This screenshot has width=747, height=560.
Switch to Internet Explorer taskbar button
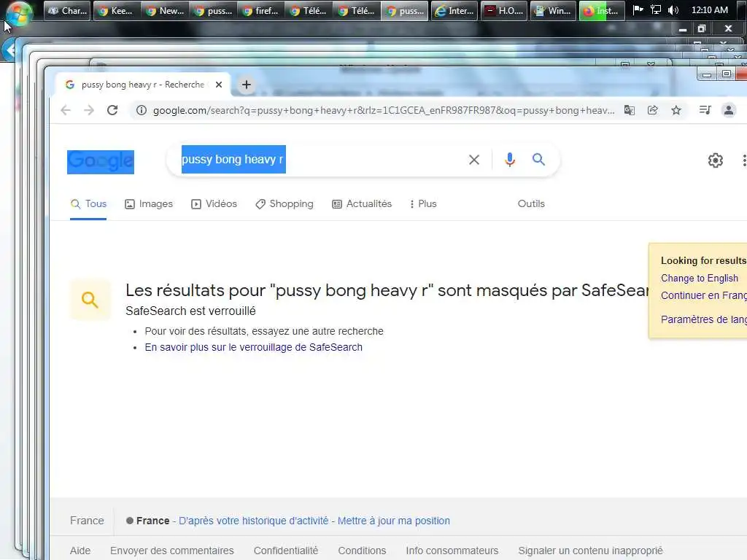coord(454,10)
